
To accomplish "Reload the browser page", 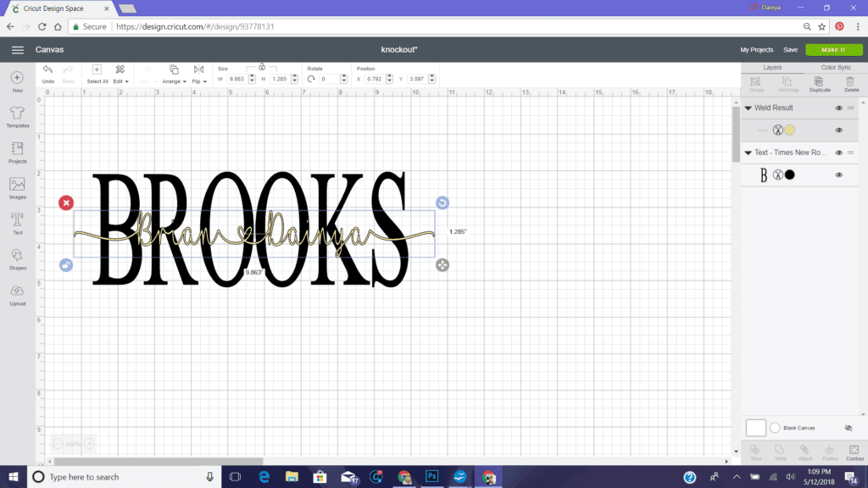I will click(x=42, y=26).
